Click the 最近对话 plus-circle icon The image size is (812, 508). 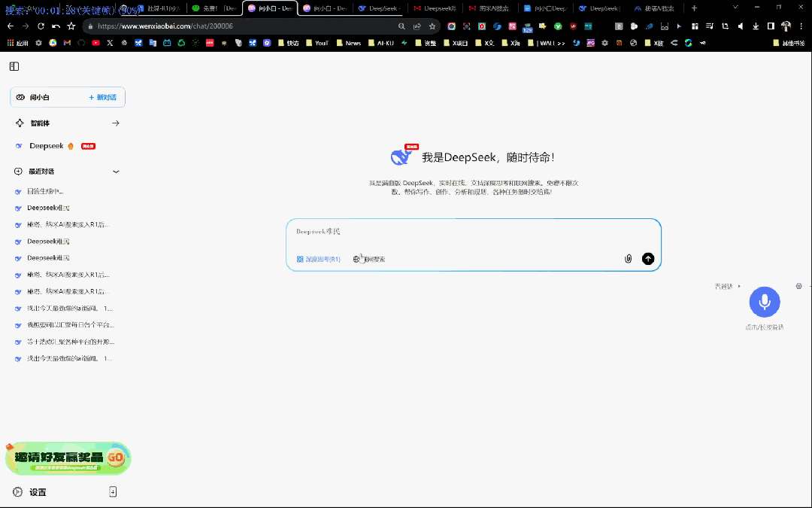tap(18, 172)
